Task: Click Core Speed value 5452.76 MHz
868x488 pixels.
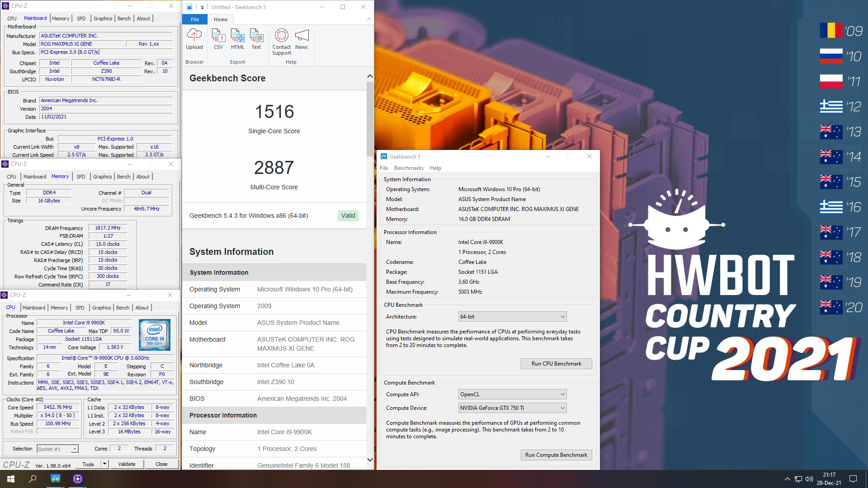Action: coord(58,407)
